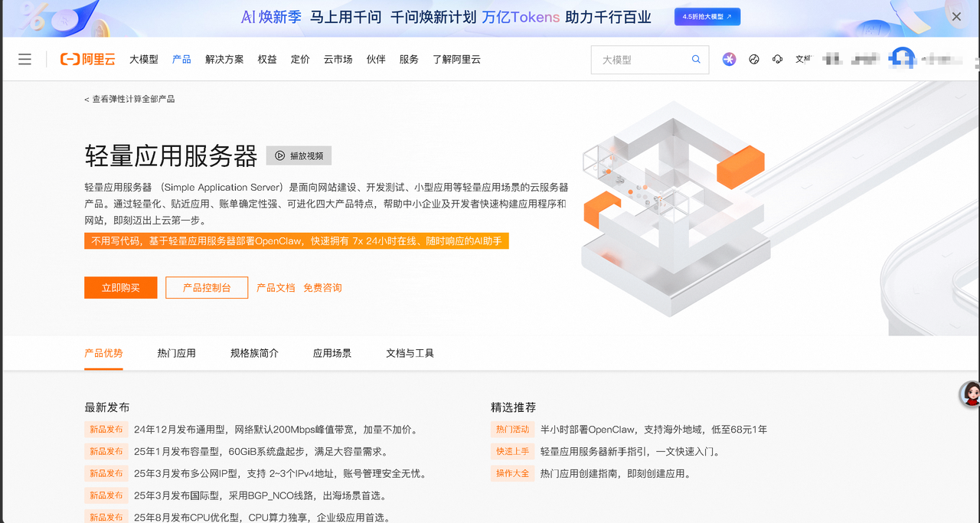Open news about 24年12月发布通用型
The width and height of the screenshot is (980, 523).
pos(276,430)
